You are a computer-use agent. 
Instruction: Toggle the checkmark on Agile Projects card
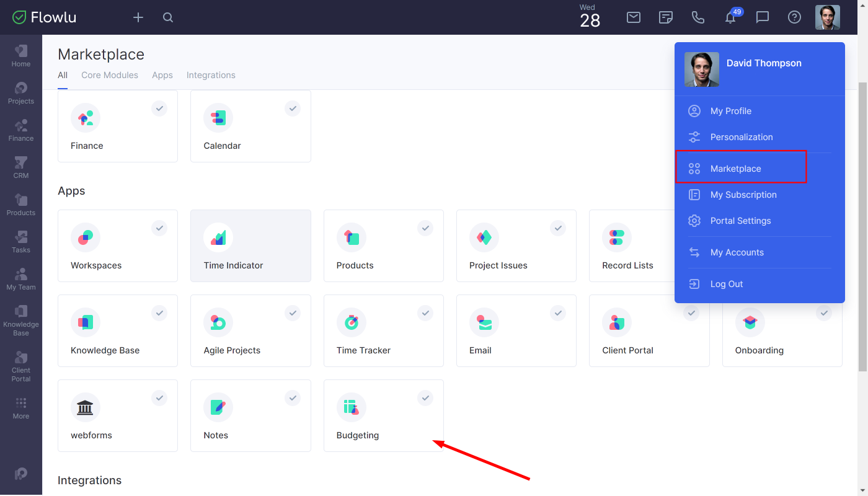tap(293, 313)
